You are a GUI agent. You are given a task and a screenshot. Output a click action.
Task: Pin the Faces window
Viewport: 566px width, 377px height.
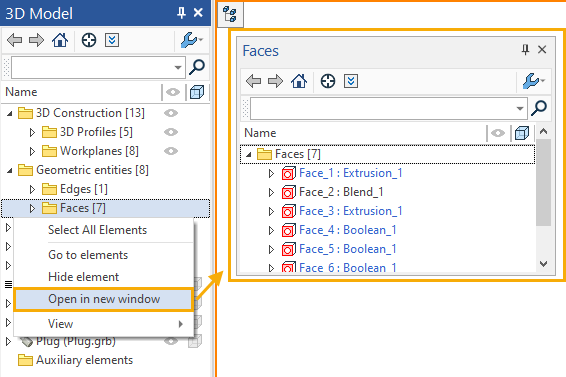(x=526, y=49)
